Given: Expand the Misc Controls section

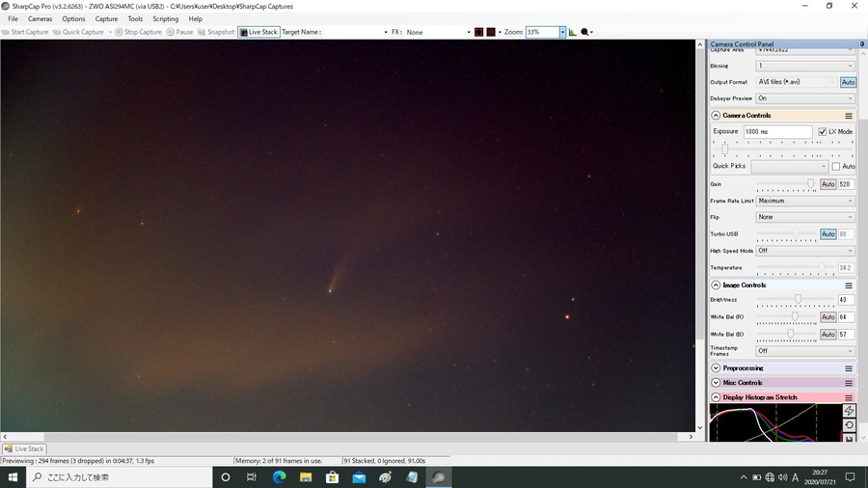Looking at the screenshot, I should 716,383.
